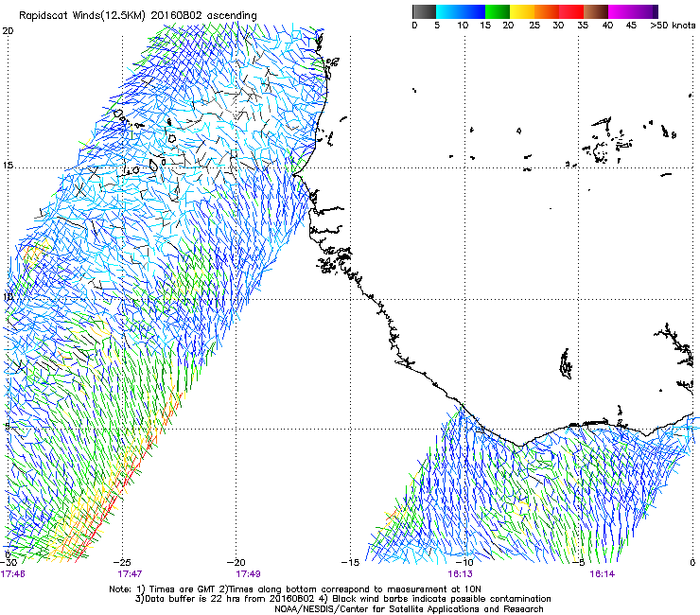Pick the red 30–35 knots legend segment
The image size is (700, 615).
(571, 11)
